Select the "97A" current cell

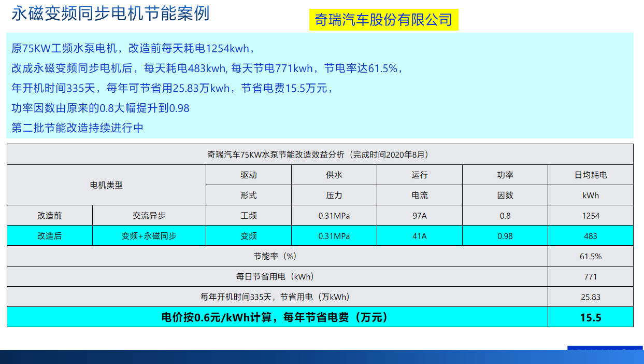coord(420,216)
